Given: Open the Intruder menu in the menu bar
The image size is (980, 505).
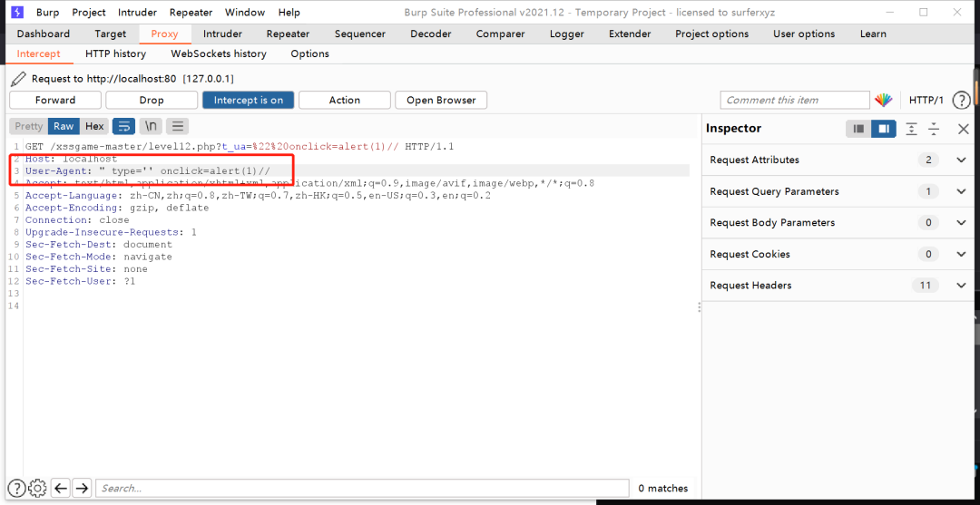Looking at the screenshot, I should (x=138, y=12).
